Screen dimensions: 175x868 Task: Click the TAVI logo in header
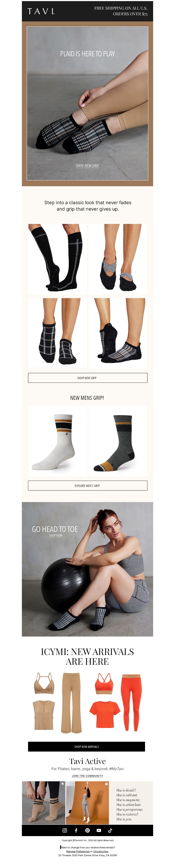41,11
